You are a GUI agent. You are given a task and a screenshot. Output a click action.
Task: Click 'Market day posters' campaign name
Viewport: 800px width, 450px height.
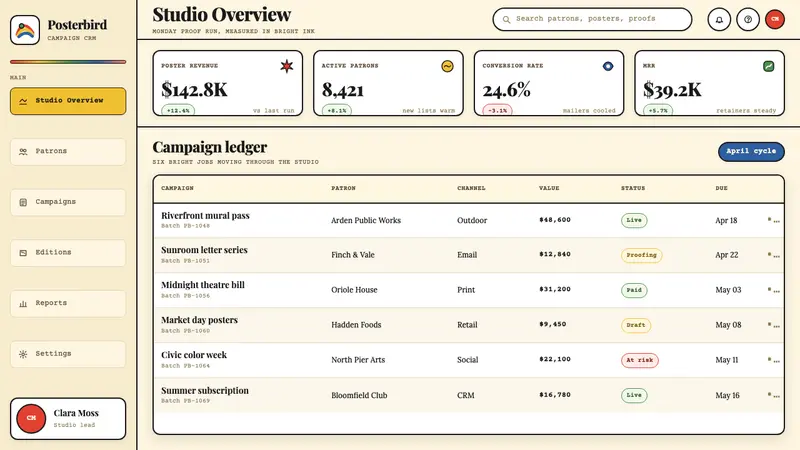click(199, 320)
